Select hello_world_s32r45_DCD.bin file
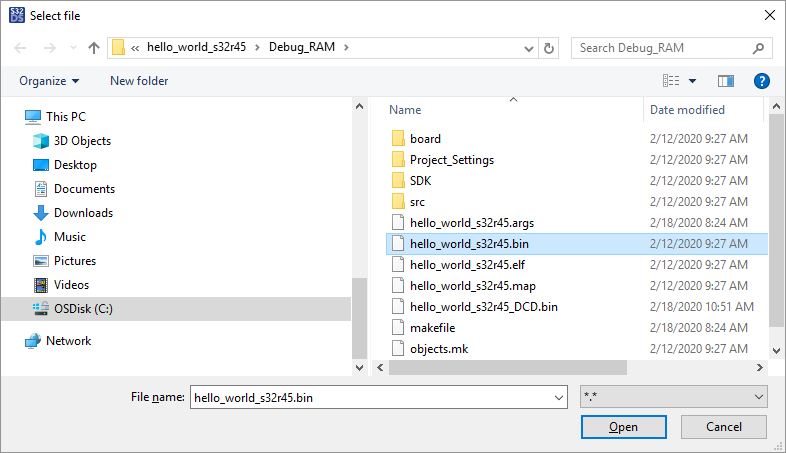The width and height of the screenshot is (786, 453). click(484, 307)
